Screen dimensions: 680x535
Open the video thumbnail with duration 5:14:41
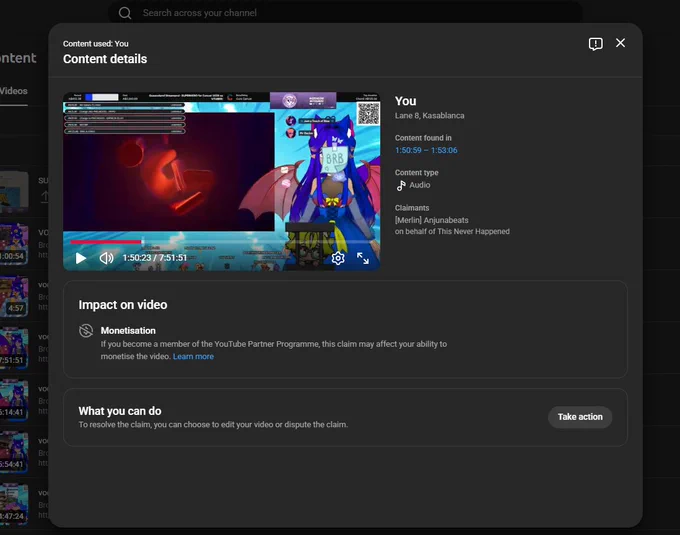[14, 400]
